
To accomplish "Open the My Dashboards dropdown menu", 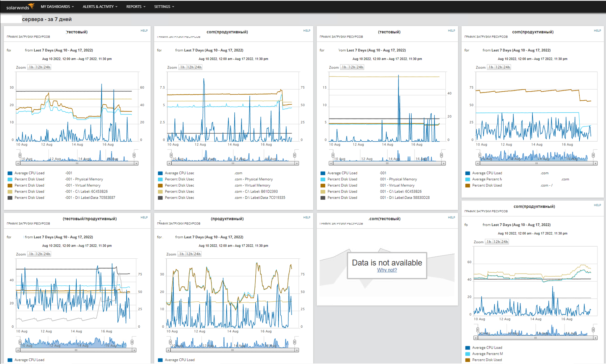I will 57,7.
